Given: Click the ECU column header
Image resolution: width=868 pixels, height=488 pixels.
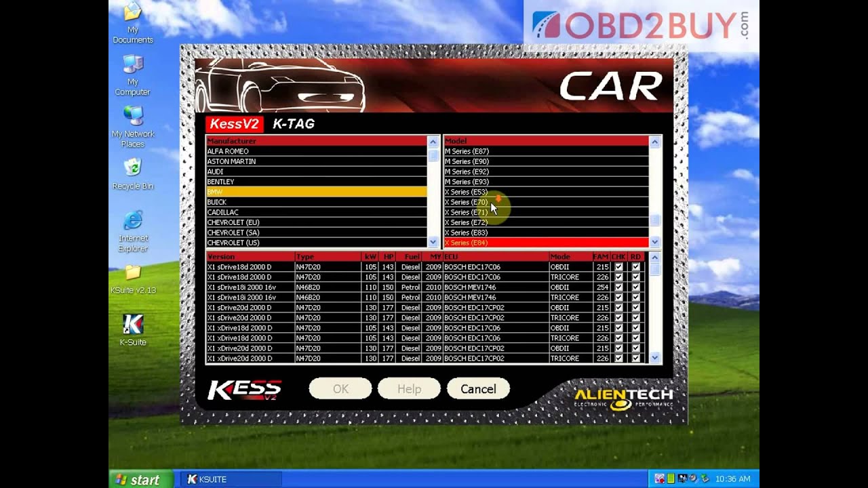Looking at the screenshot, I should (x=496, y=257).
